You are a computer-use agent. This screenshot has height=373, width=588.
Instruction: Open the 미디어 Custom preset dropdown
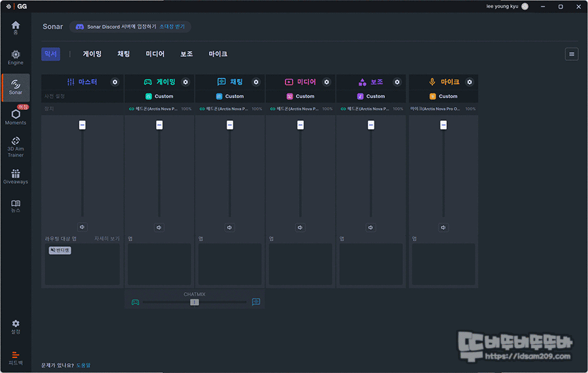301,96
